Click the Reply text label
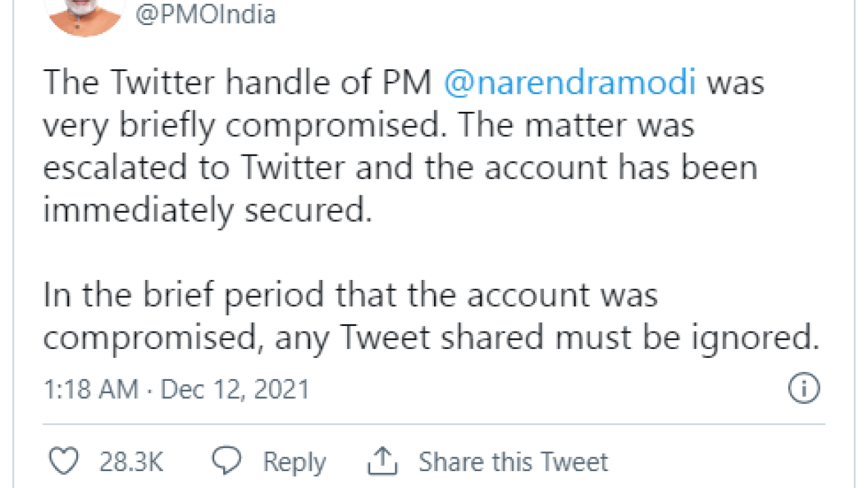868x488 pixels. (294, 462)
